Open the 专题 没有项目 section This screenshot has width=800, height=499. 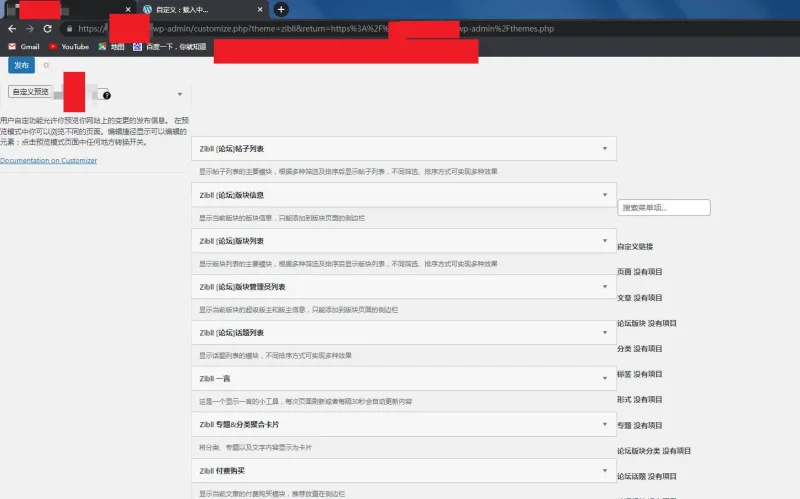640,425
